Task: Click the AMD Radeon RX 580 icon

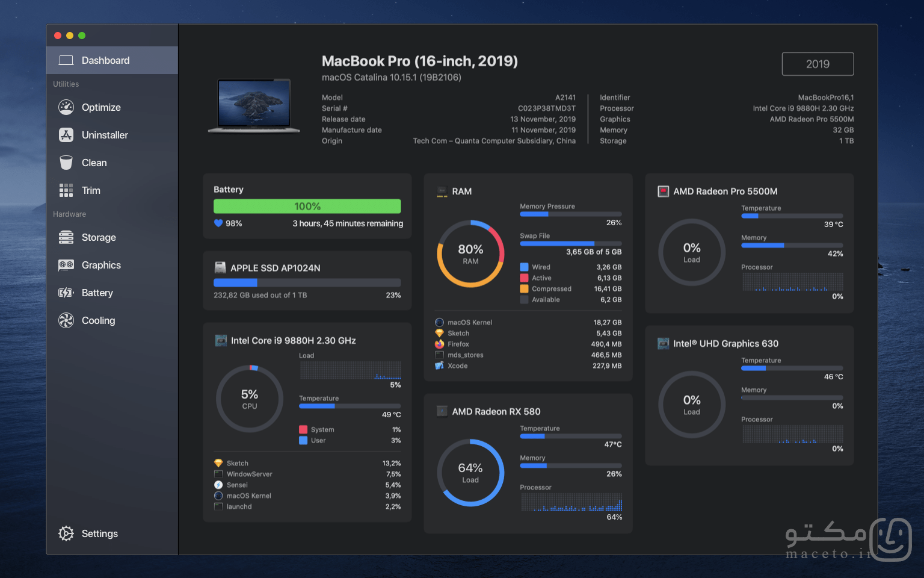Action: [x=442, y=412]
